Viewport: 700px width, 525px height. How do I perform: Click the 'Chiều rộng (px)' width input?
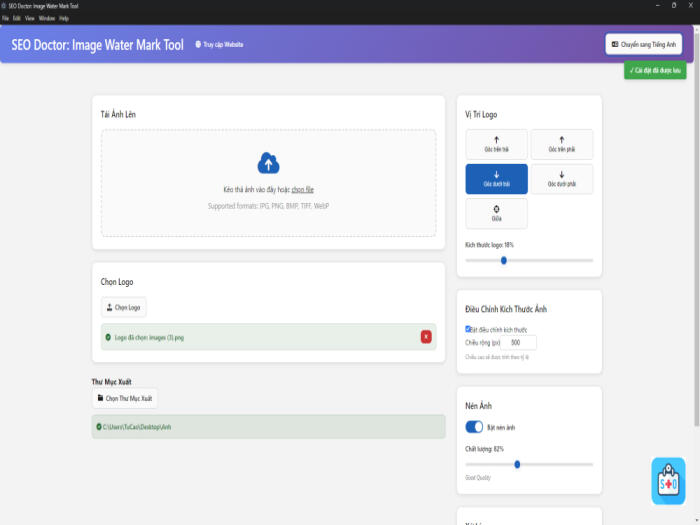514,342
